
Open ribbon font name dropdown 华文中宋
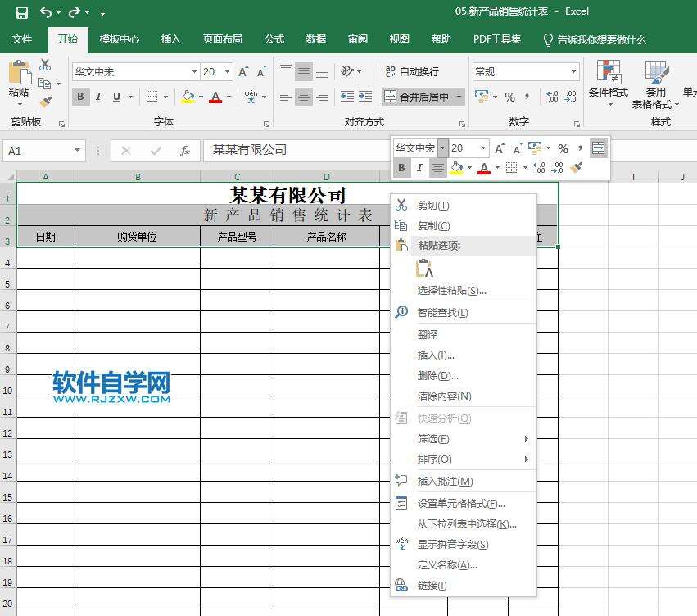point(194,71)
